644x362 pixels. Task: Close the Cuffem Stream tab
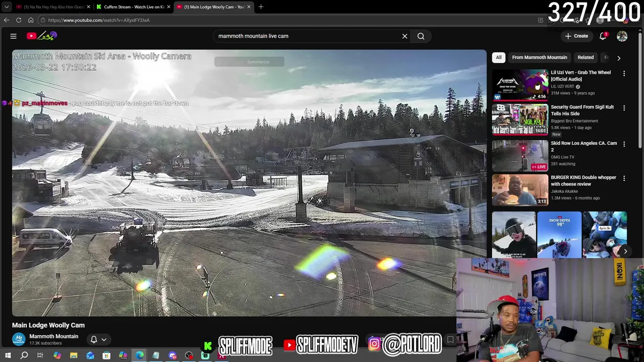pyautogui.click(x=169, y=7)
